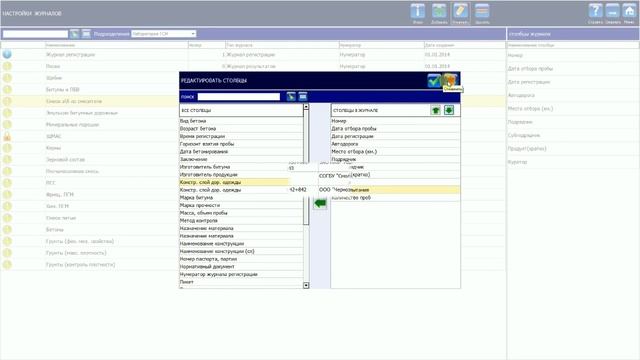The image size is (640, 360).
Task: Click the search field in the edit columns dialog
Action: pyautogui.click(x=239, y=97)
